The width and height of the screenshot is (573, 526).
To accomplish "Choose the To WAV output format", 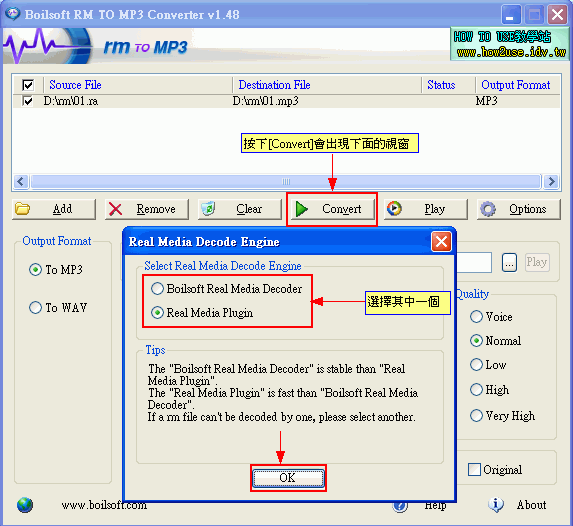I will [x=35, y=308].
